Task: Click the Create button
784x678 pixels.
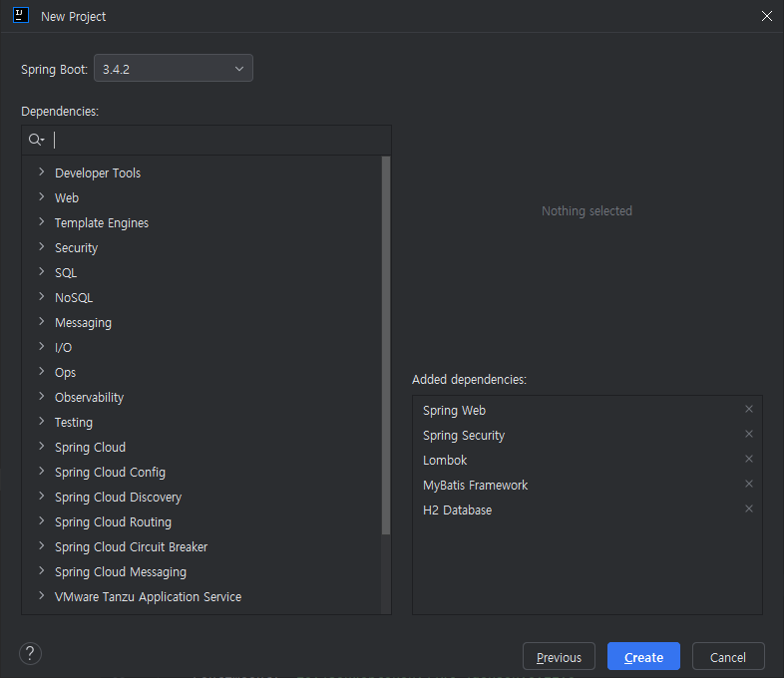Action: pyautogui.click(x=643, y=656)
